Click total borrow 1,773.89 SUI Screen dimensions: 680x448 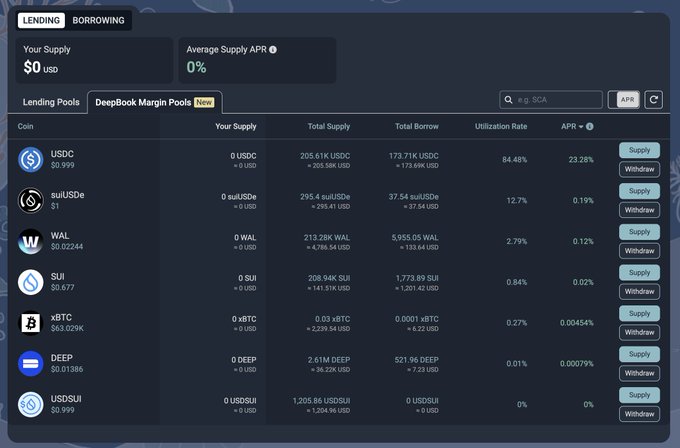(417, 278)
